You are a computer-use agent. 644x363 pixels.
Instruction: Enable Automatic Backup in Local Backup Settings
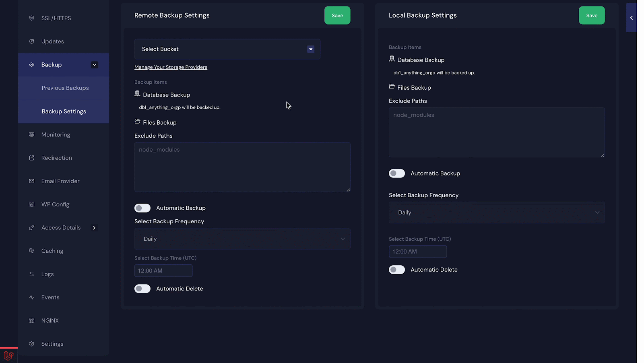point(396,173)
